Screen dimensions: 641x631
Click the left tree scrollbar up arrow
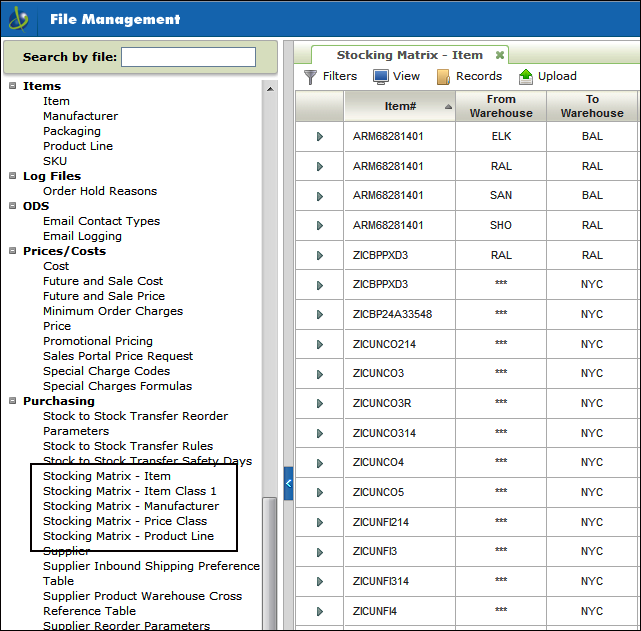click(x=270, y=88)
